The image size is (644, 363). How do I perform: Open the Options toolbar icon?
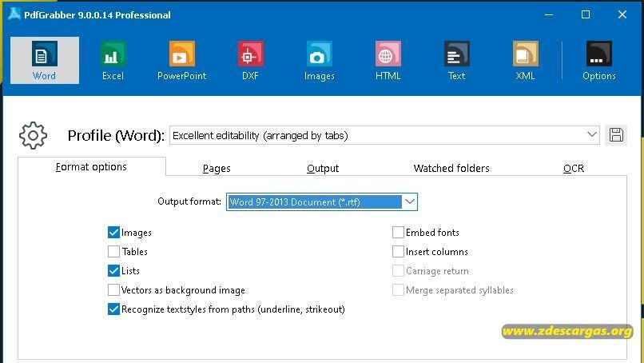pos(598,60)
